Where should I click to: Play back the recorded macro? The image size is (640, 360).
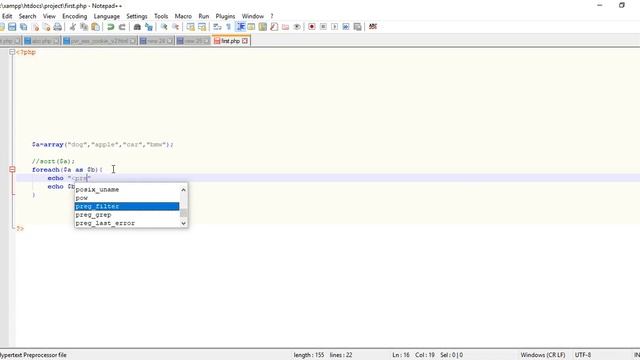[334, 27]
